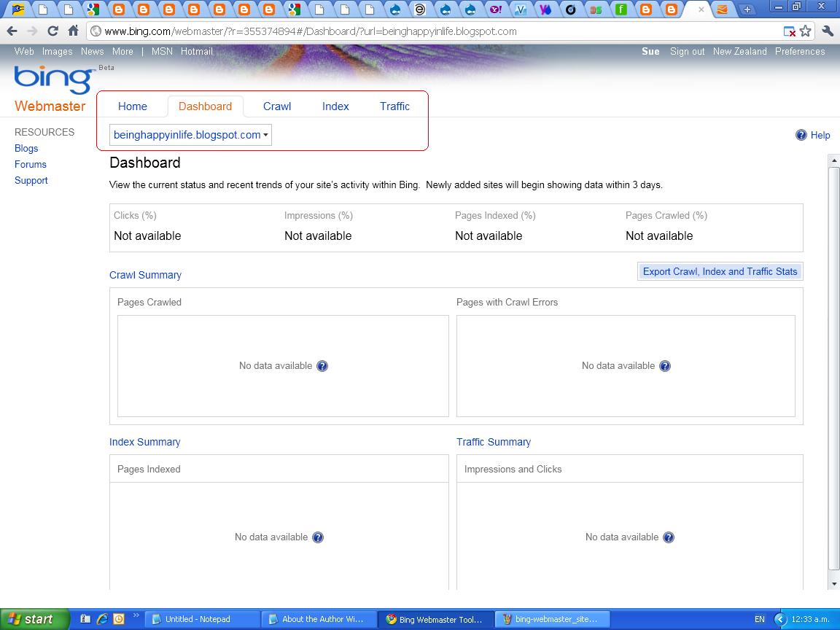
Task: Open the Traffic tab
Action: (x=394, y=106)
